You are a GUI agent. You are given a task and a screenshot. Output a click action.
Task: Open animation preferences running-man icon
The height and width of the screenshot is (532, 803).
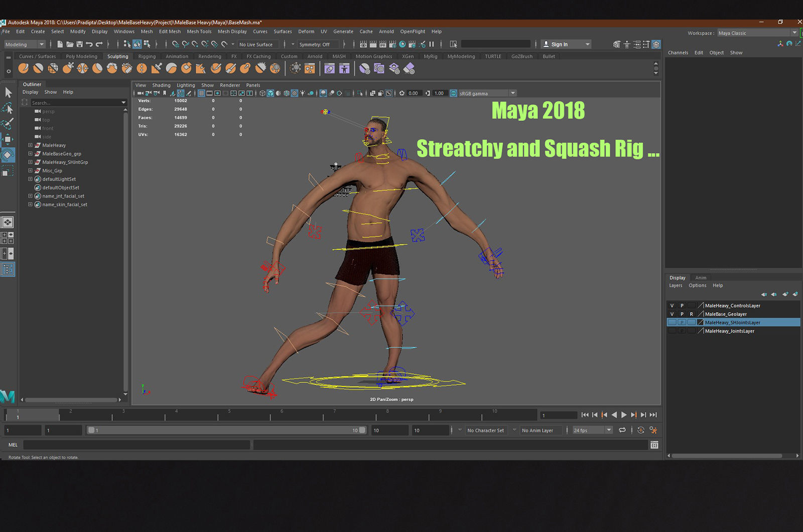click(653, 430)
